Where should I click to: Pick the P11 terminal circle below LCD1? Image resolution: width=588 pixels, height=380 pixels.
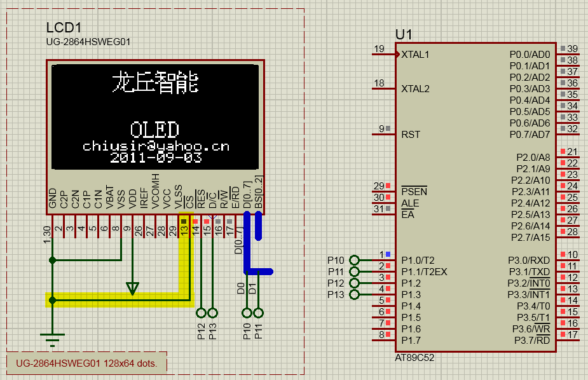[258, 313]
